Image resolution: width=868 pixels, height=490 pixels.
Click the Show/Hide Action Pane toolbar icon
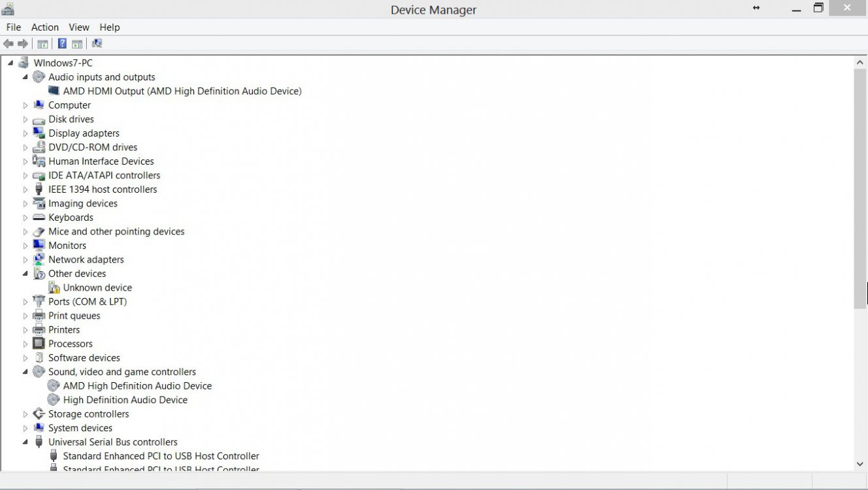pyautogui.click(x=77, y=43)
